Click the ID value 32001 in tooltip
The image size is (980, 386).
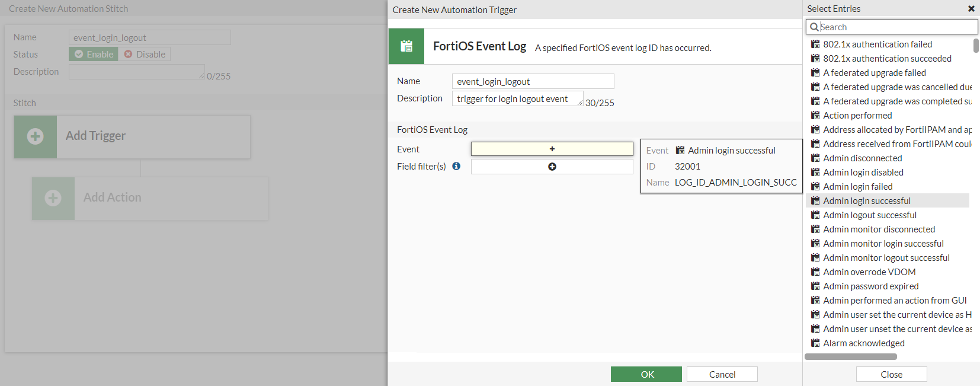(687, 166)
